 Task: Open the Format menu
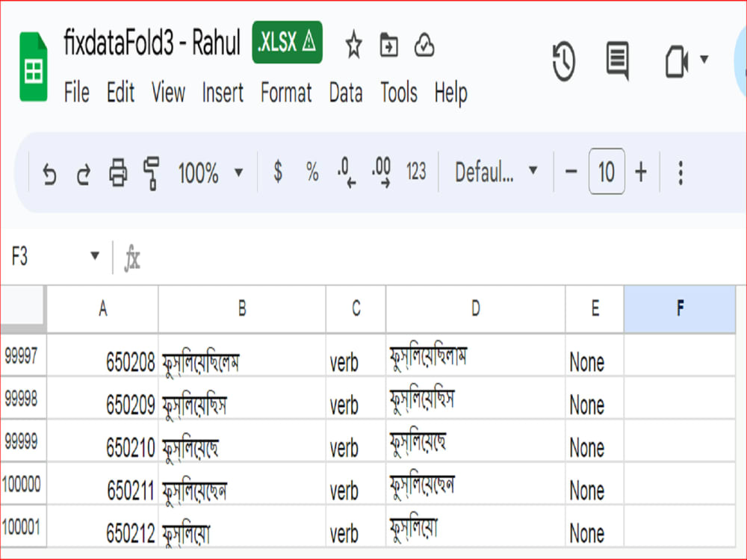[x=286, y=92]
